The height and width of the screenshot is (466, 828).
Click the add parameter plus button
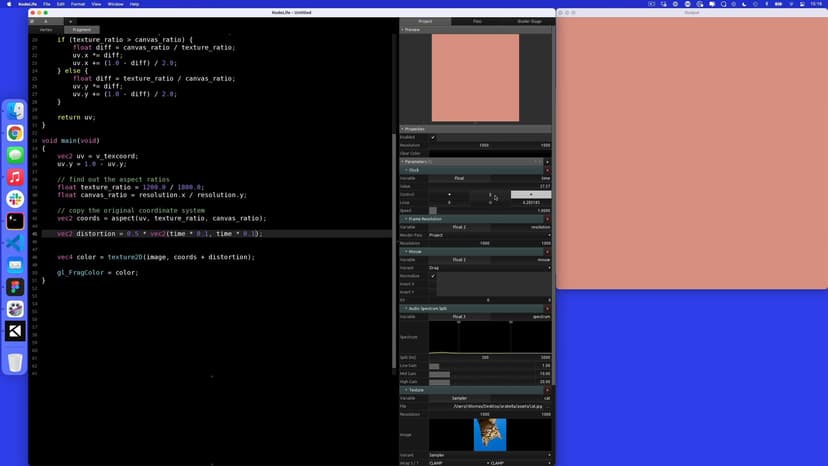pos(547,161)
